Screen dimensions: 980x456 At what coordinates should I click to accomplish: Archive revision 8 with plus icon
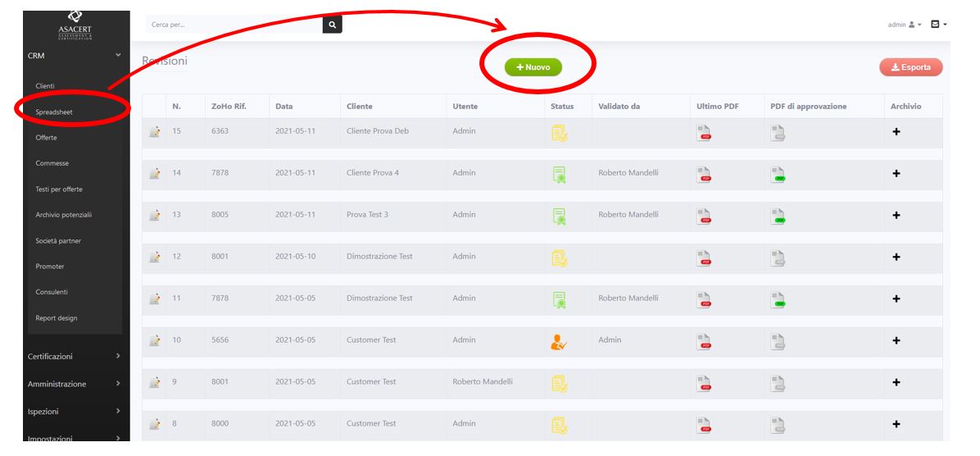pos(896,424)
